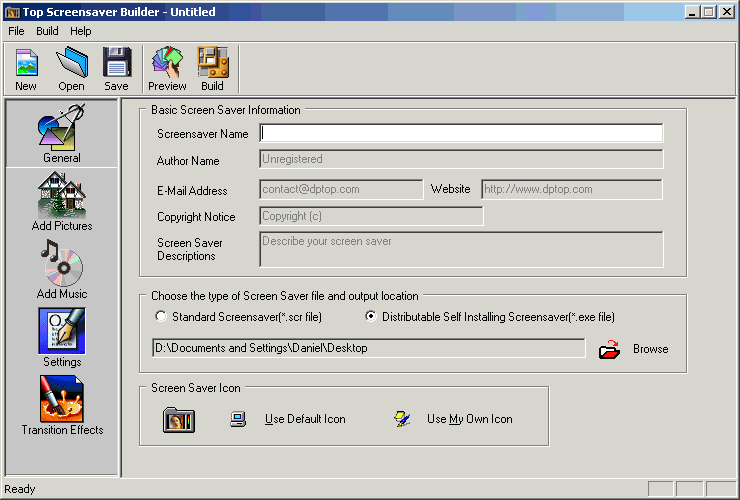Choose Distributable Self Installing Screensaver option
This screenshot has width=740, height=500.
371,317
